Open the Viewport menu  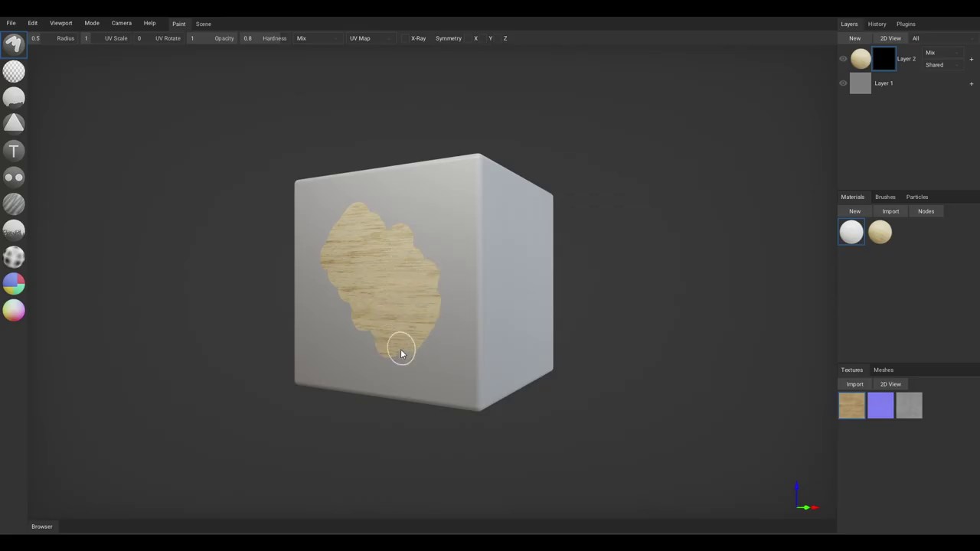[60, 23]
